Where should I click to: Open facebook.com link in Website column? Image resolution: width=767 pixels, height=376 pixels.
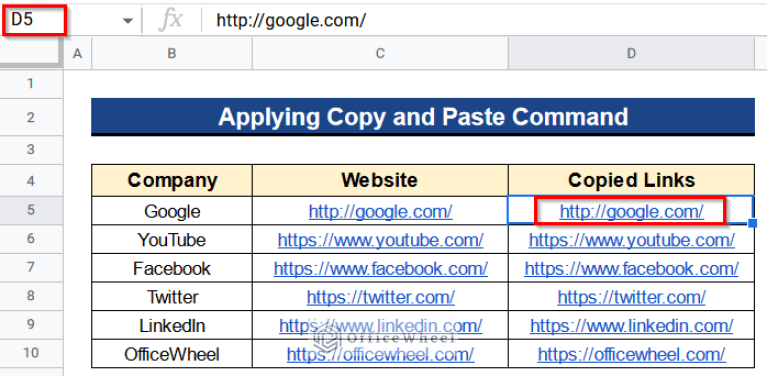[x=381, y=268]
